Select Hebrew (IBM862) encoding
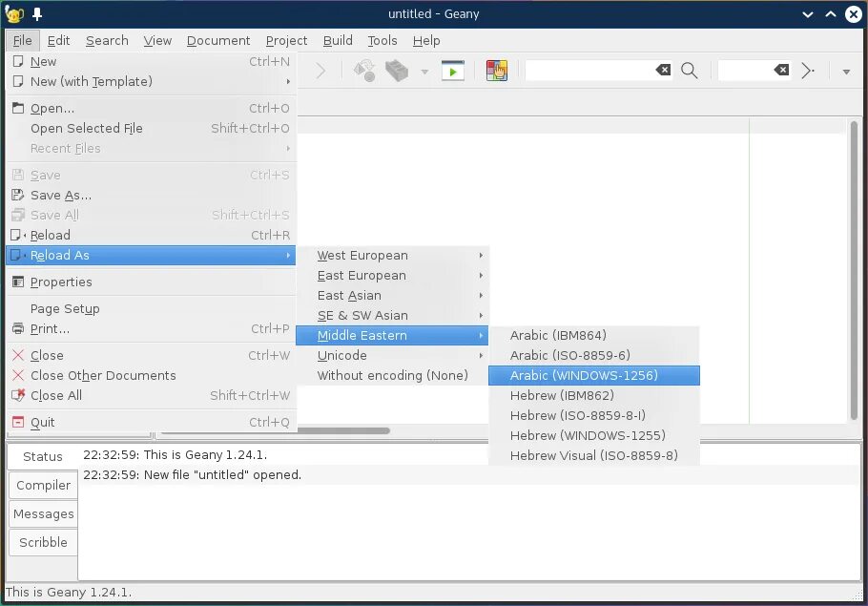The image size is (868, 606). 594,395
